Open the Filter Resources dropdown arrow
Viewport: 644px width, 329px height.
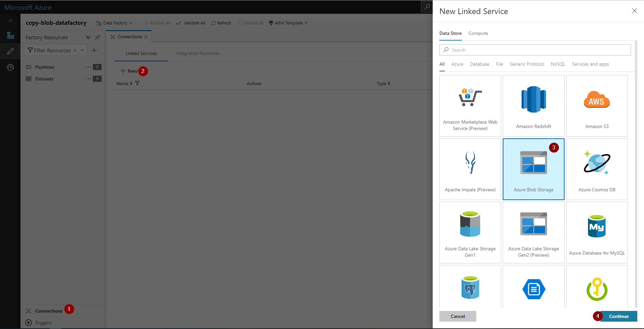point(82,50)
